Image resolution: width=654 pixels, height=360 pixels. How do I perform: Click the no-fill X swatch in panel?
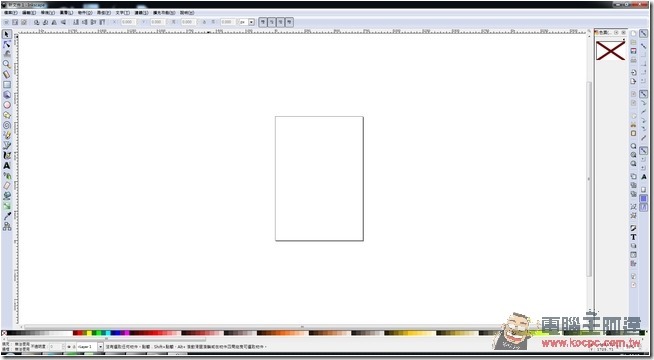click(x=611, y=51)
